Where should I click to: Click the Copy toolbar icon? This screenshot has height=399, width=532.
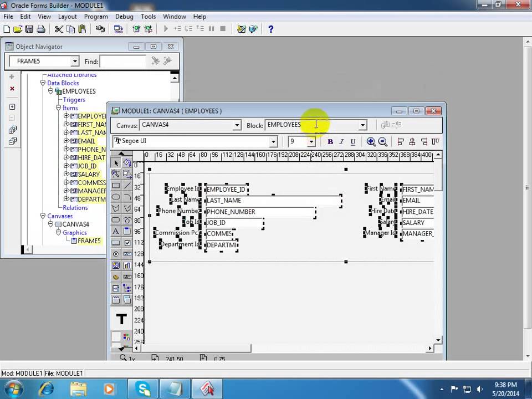70,29
